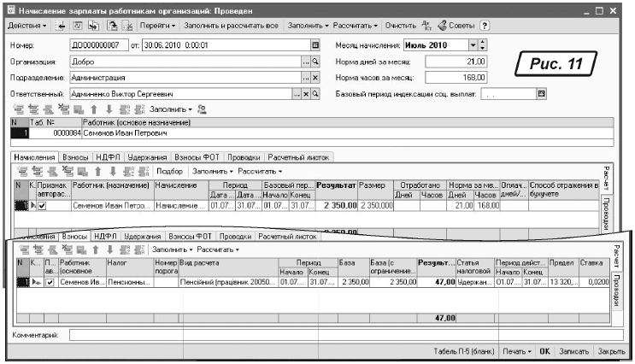Click the magnifier icon next to Организация field
This screenshot has width=635, height=364.
pos(315,62)
